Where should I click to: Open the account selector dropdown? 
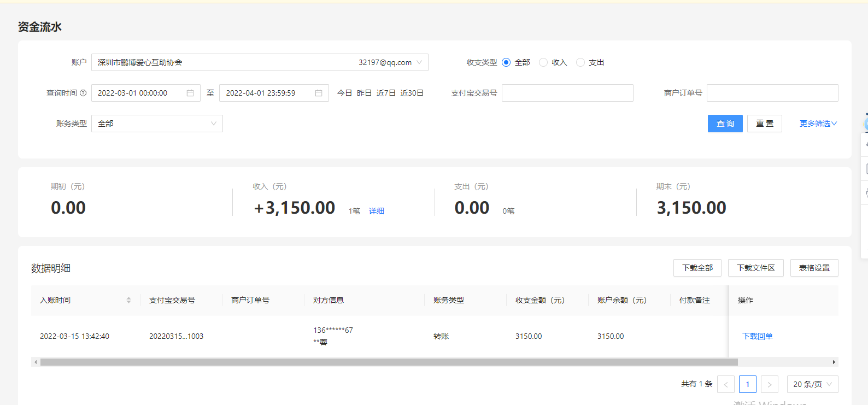click(260, 62)
